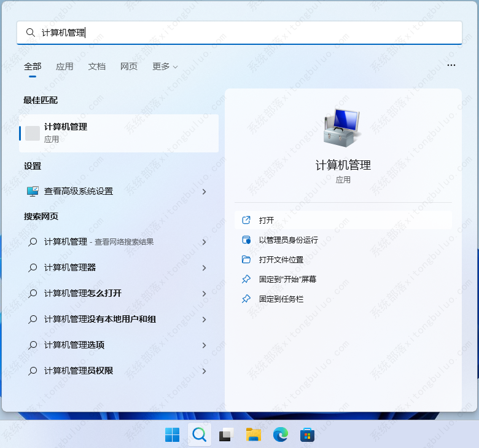Image resolution: width=479 pixels, height=448 pixels.
Task: Select 打开文件位置 action
Action: [281, 259]
